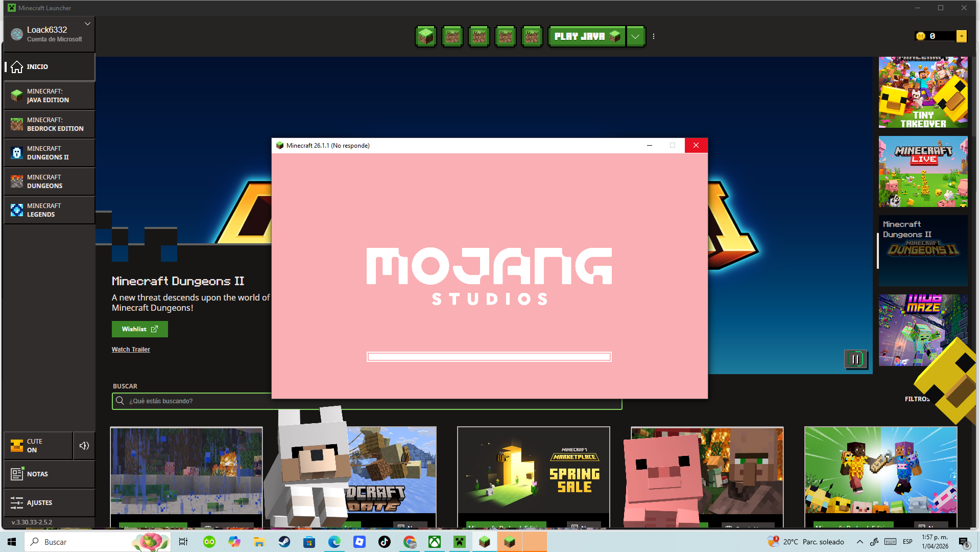Expand the Play Java version dropdown arrow
The width and height of the screenshot is (980, 552).
635,36
